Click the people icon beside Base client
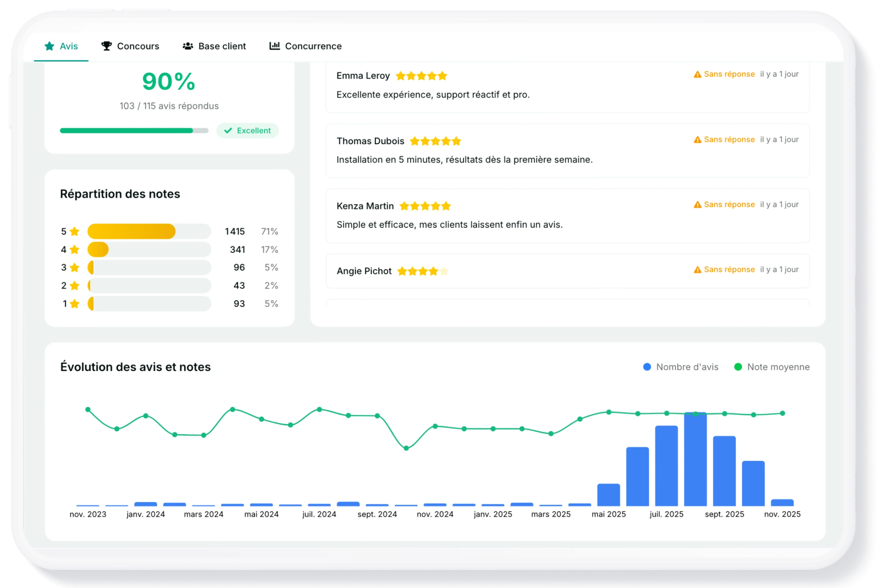This screenshot has height=588, width=877. click(x=188, y=46)
